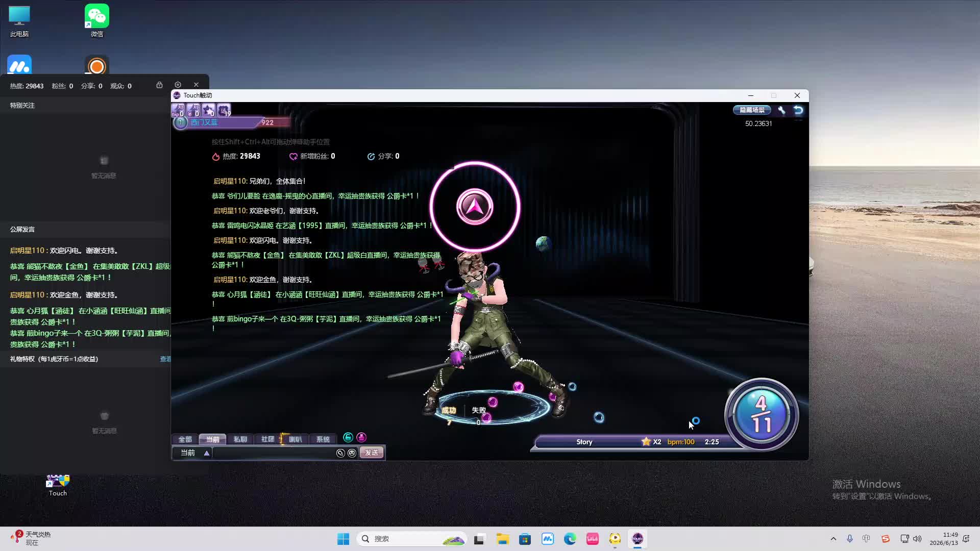Open the Windows Start menu
Image resolution: width=980 pixels, height=551 pixels.
[x=343, y=539]
